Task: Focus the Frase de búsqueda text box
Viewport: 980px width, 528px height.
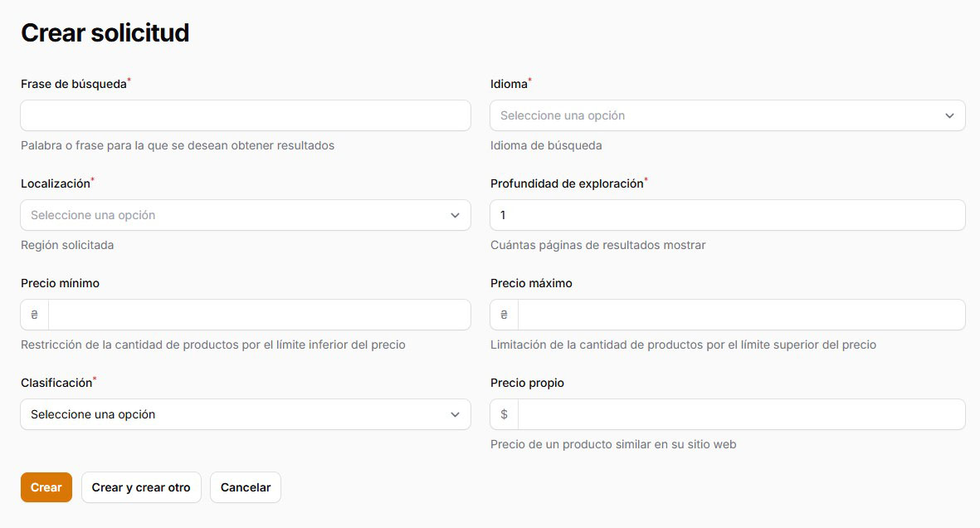Action: (245, 115)
